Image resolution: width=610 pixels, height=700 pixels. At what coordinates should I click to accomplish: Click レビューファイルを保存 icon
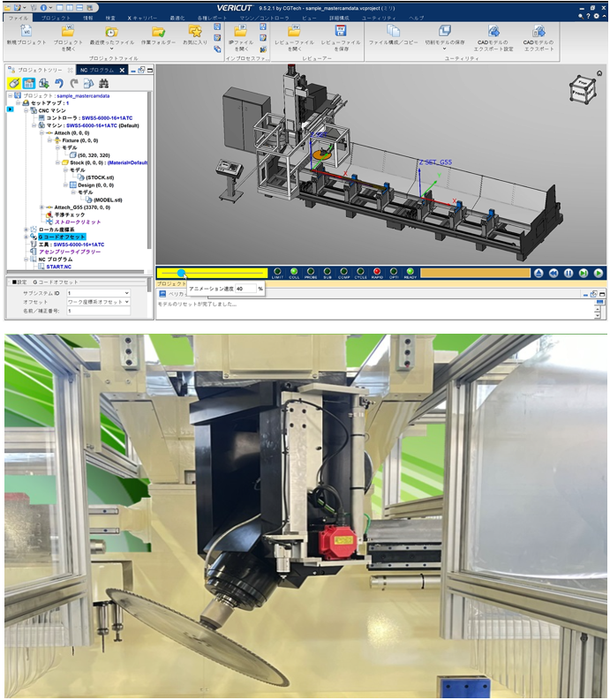pos(341,30)
